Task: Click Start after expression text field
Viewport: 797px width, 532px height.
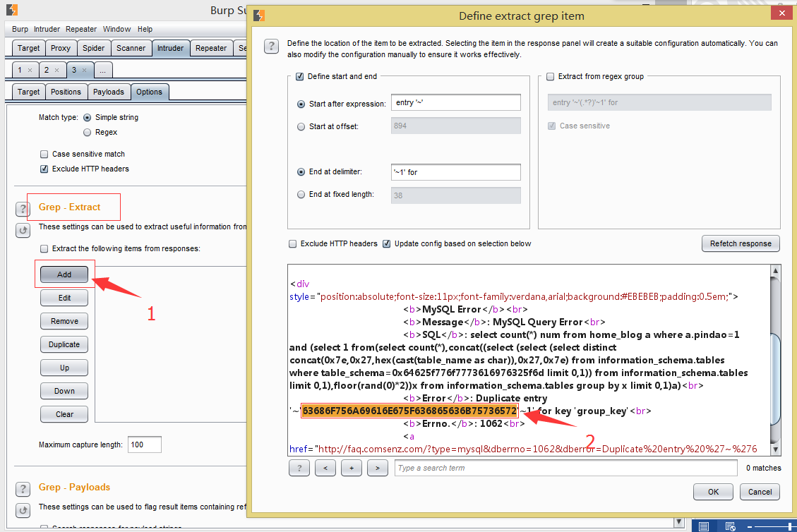Action: [456, 102]
